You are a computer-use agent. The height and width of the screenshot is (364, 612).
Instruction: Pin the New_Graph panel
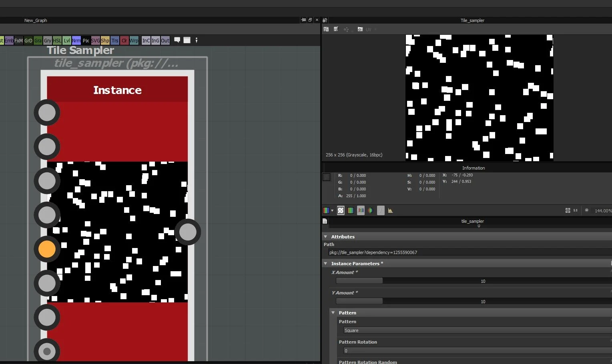point(303,20)
